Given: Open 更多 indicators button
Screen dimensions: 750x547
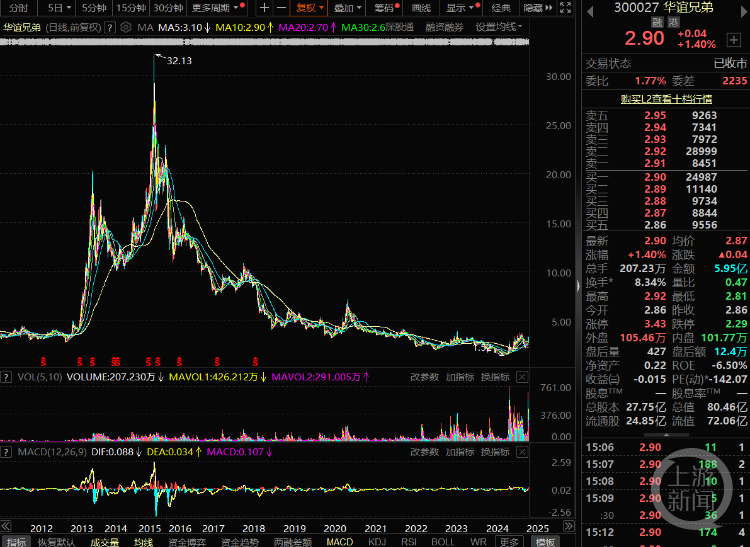Looking at the screenshot, I should 508,542.
